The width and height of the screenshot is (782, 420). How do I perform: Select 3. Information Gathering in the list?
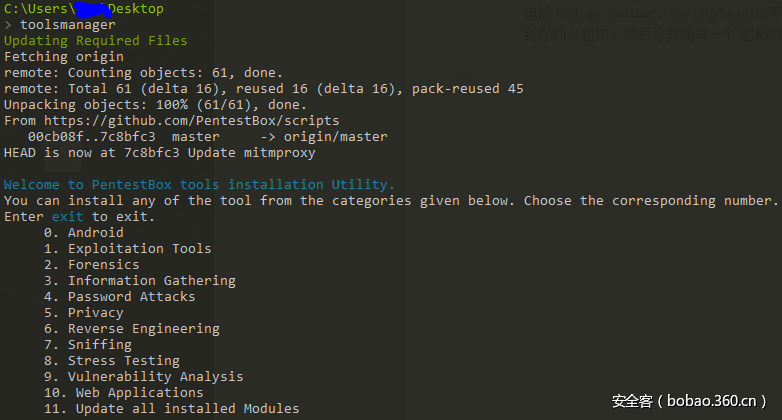pyautogui.click(x=140, y=281)
